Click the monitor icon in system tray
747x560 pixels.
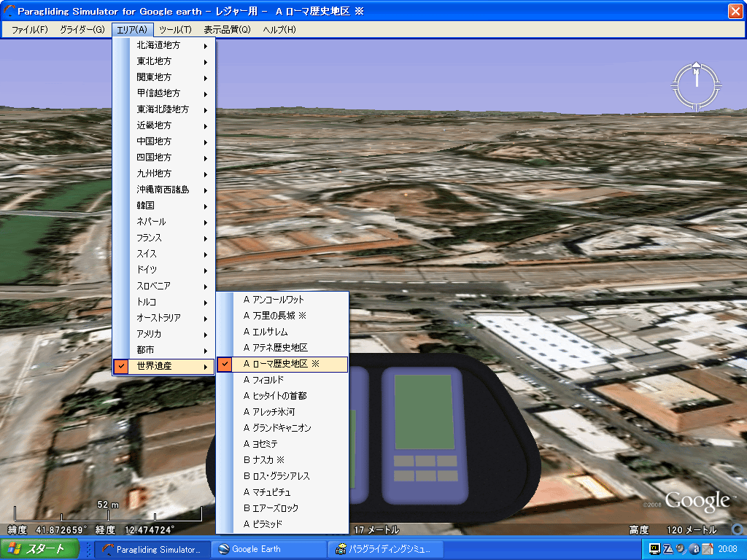point(654,550)
